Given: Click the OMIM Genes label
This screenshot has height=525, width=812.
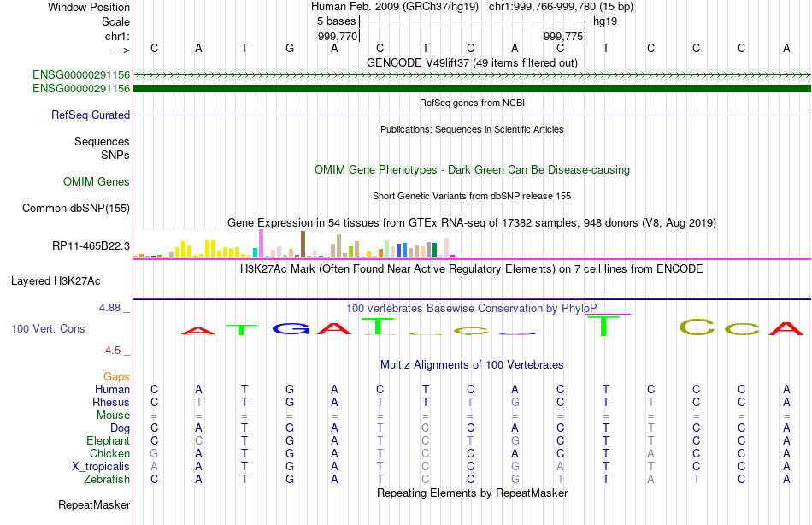Looking at the screenshot, I should (96, 181).
